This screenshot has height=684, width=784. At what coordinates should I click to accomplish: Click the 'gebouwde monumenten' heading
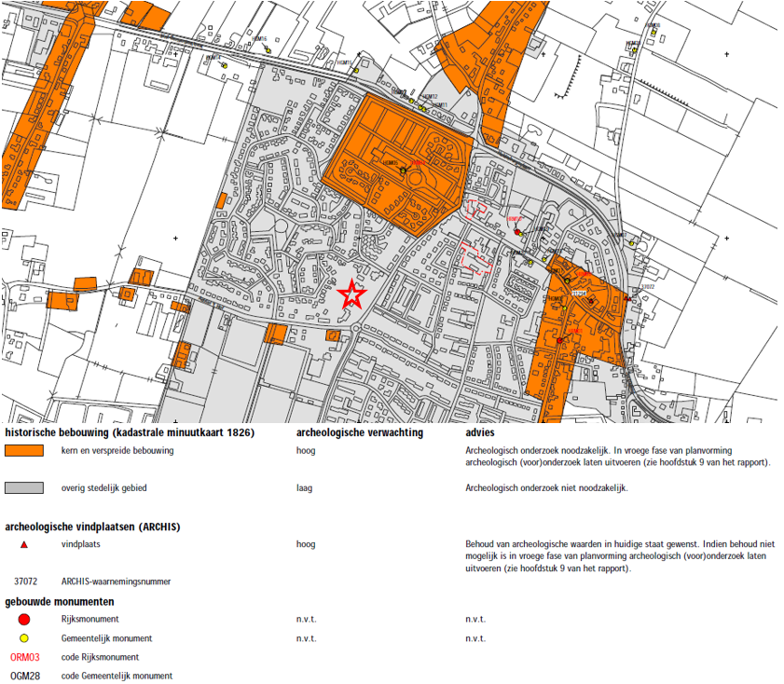60,602
